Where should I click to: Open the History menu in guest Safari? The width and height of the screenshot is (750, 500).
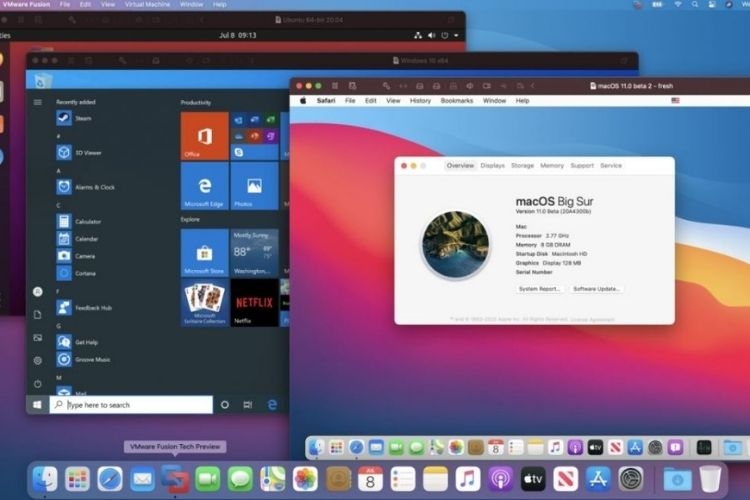click(x=420, y=100)
